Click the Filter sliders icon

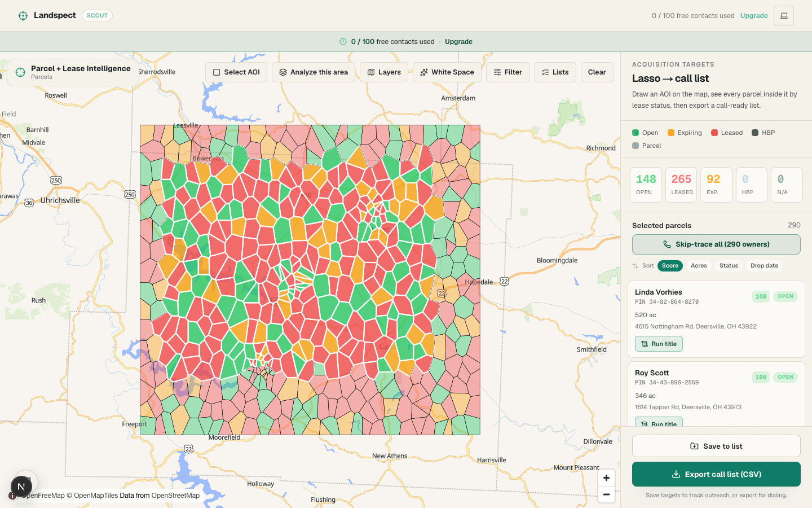(x=497, y=72)
